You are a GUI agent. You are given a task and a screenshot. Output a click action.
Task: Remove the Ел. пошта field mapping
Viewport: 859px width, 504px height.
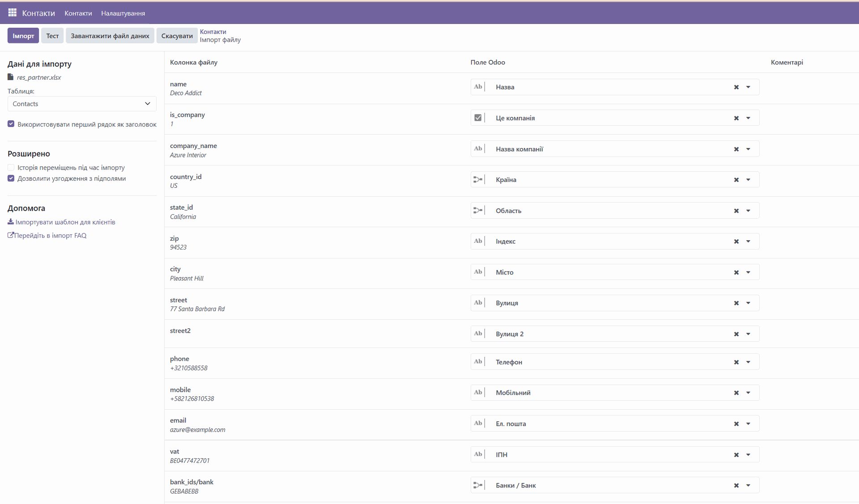pos(736,424)
